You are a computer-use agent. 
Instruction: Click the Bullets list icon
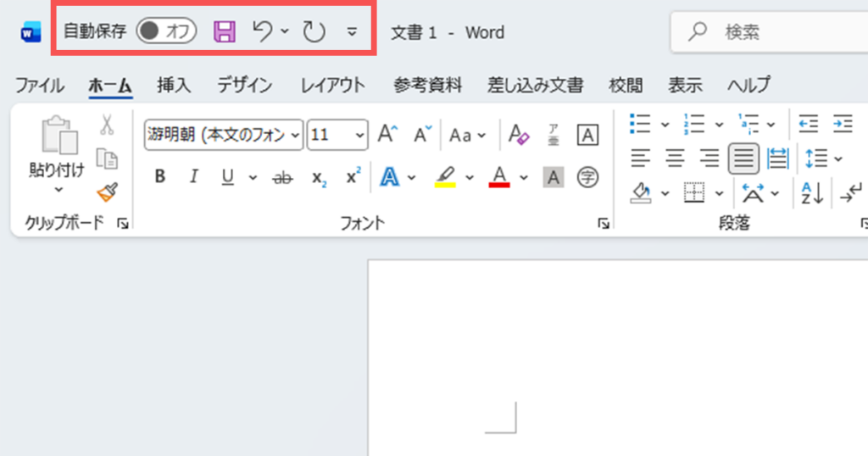point(640,124)
